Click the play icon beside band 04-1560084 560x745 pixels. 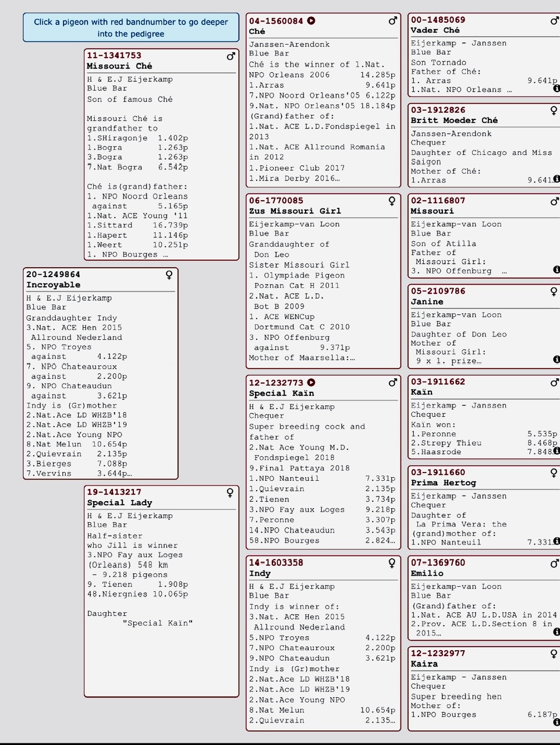click(x=311, y=21)
